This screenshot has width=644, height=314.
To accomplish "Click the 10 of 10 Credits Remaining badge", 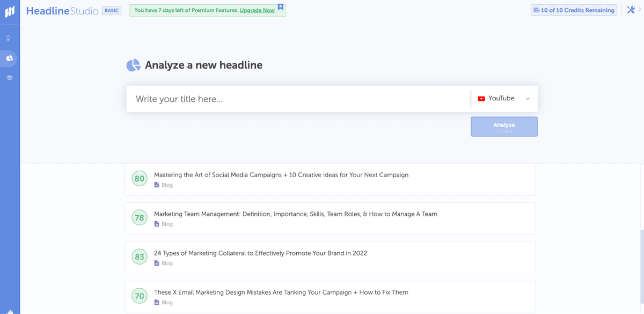I will pos(574,10).
